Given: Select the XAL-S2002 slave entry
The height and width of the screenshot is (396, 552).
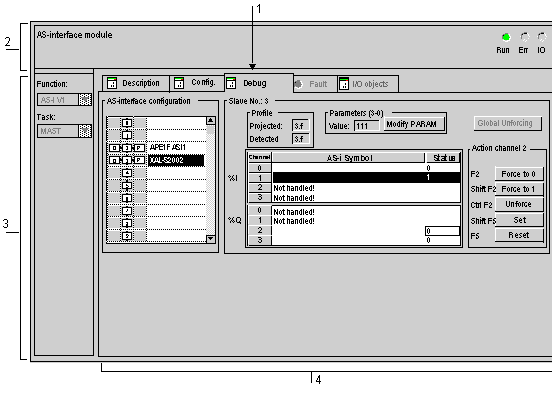Looking at the screenshot, I should (176, 161).
